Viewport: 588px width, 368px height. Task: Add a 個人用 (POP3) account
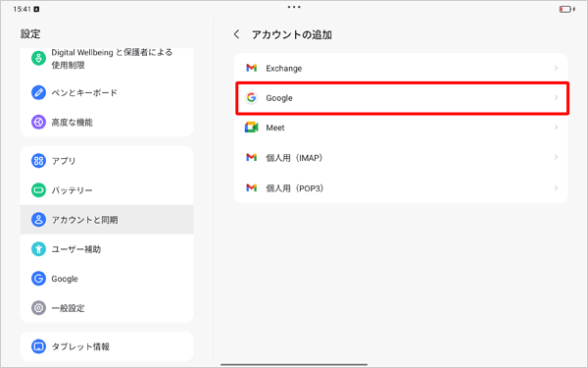click(401, 187)
